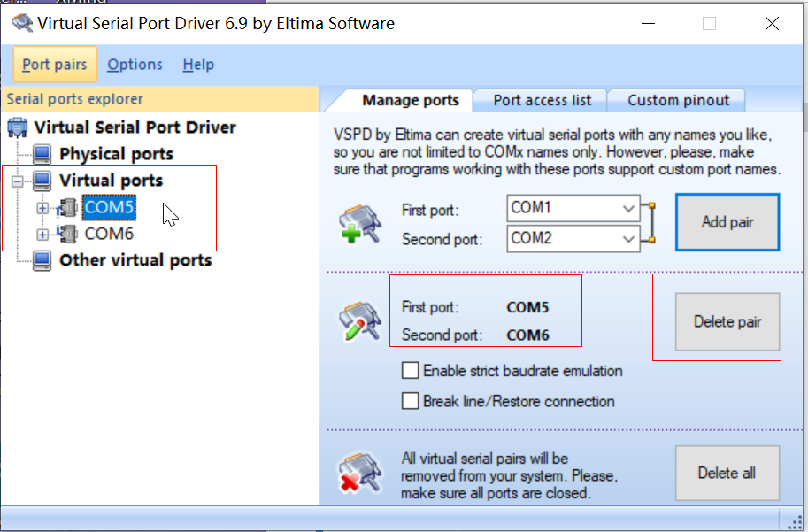808x532 pixels.
Task: Expand the COM5 tree node
Action: click(x=42, y=208)
